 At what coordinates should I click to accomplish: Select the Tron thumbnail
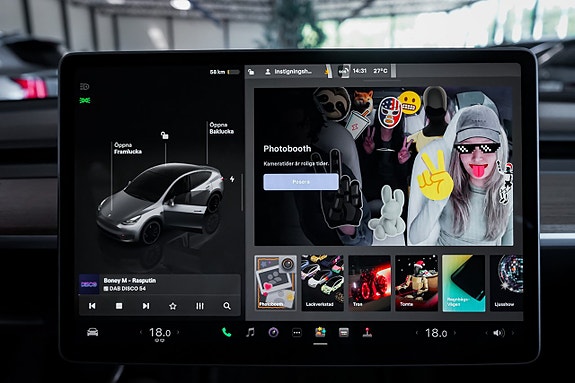point(369,283)
